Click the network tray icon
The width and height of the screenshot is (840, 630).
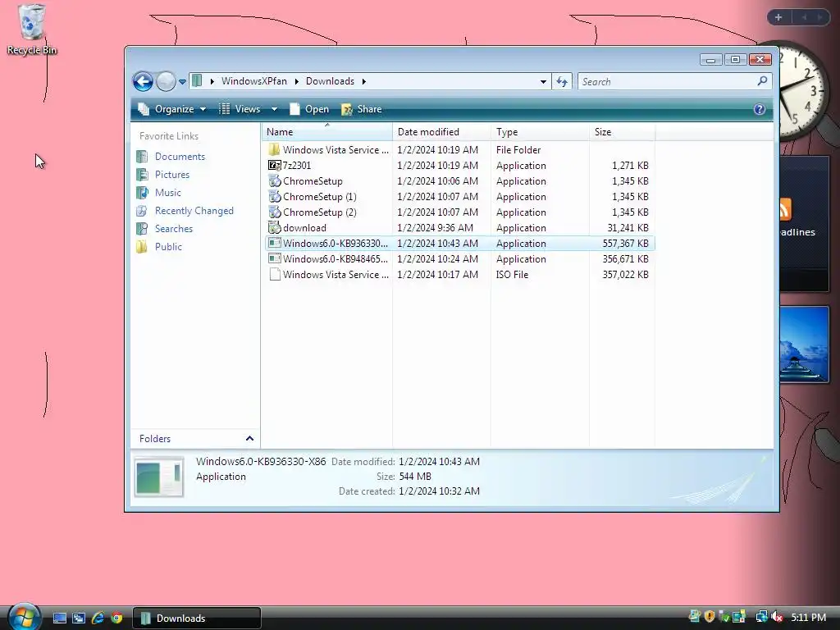(x=761, y=617)
